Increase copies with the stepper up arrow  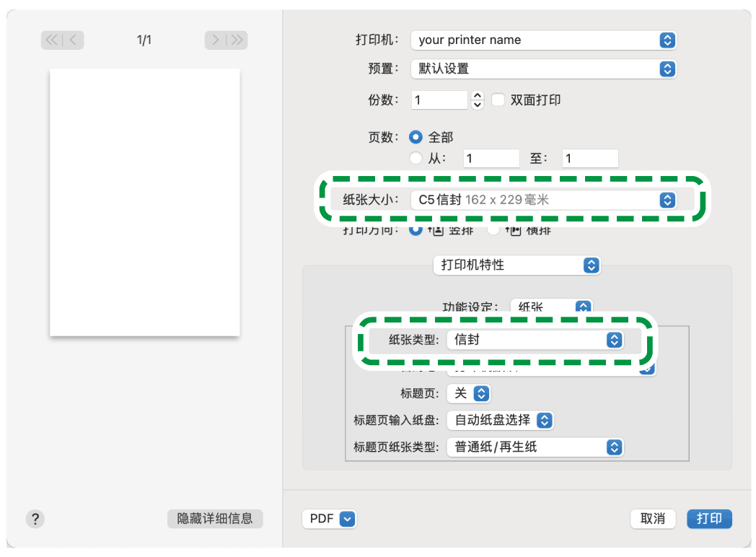click(477, 96)
